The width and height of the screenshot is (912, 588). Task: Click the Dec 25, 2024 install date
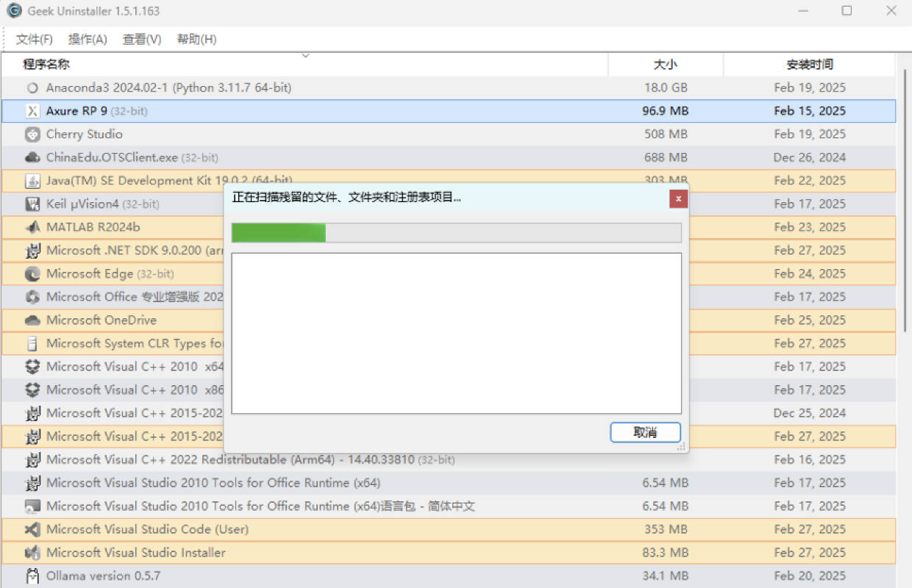[x=810, y=413]
